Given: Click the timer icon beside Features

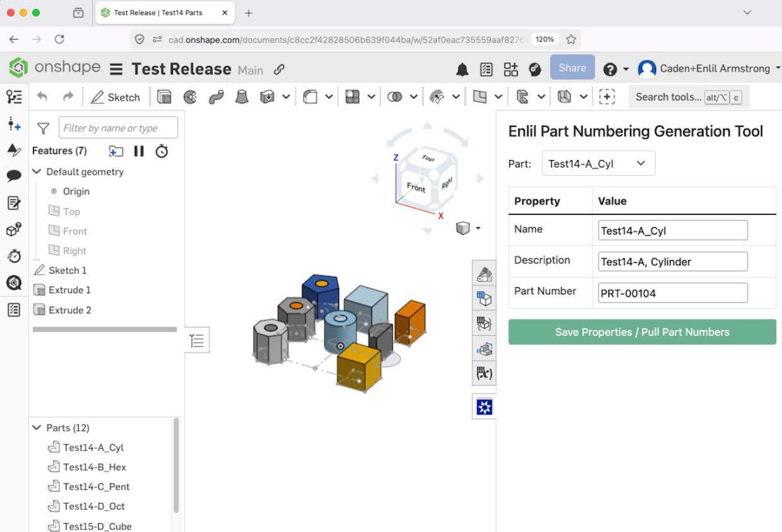Looking at the screenshot, I should [162, 151].
